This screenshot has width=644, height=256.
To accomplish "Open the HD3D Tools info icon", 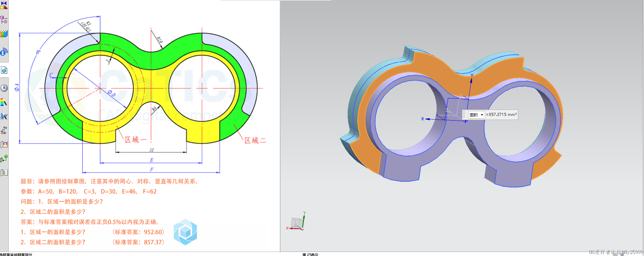I will click(x=4, y=52).
